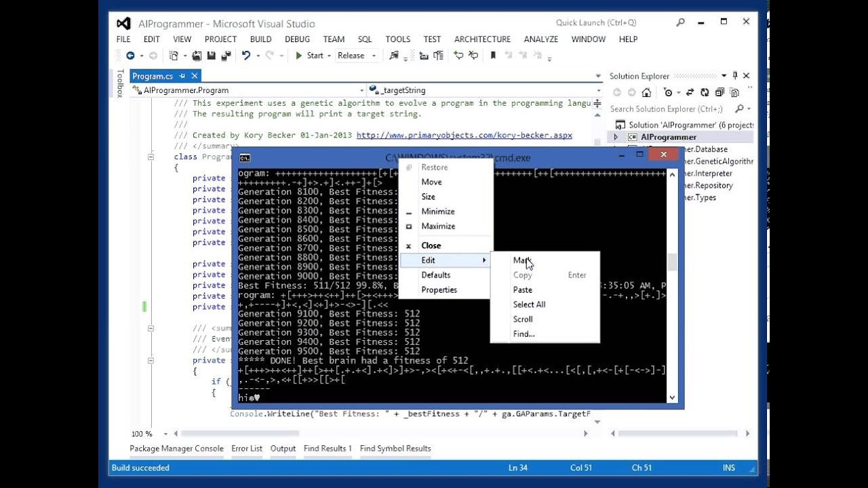This screenshot has height=488, width=868.
Task: Choose Paste in the Edit submenu
Action: click(545, 290)
